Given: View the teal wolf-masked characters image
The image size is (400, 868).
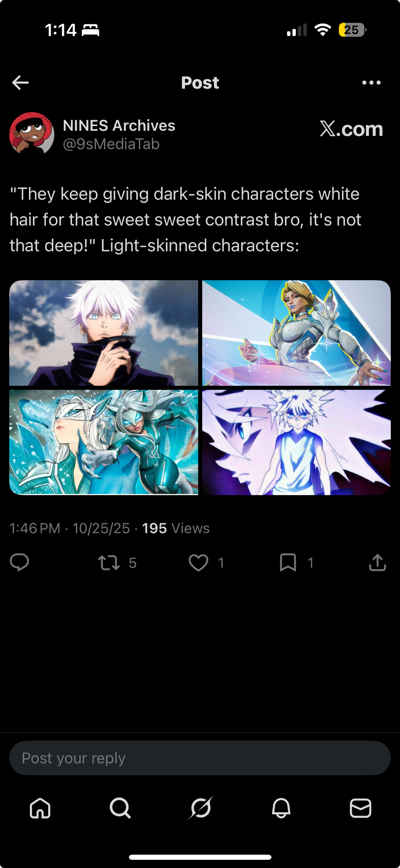Looking at the screenshot, I should click(x=104, y=442).
